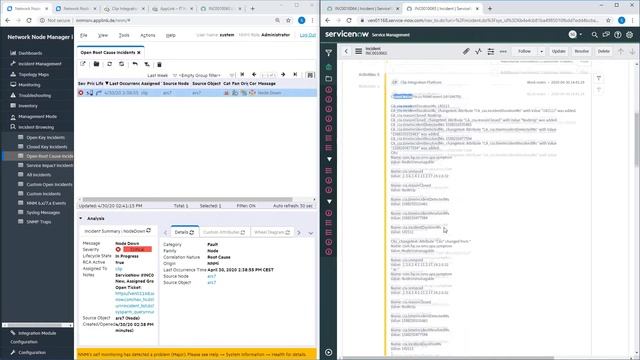The width and height of the screenshot is (640, 360).
Task: Click the refresh icon next to Incident Summary NodeDown
Action: click(149, 231)
